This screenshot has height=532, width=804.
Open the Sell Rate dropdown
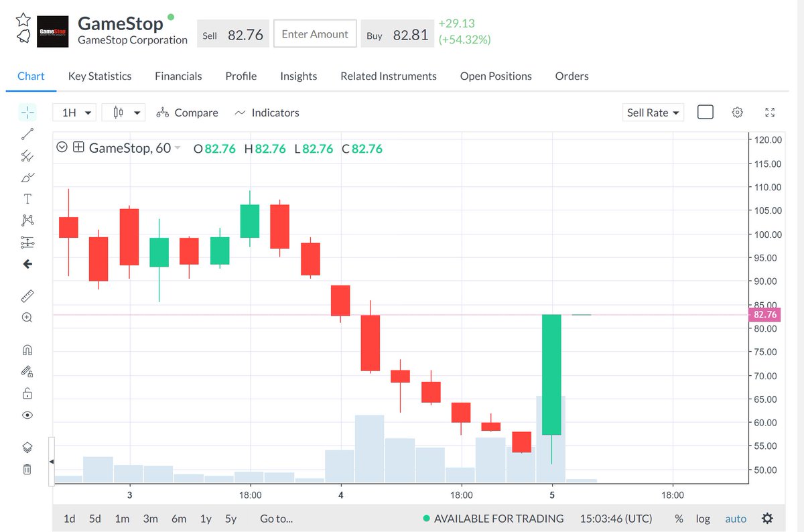653,113
